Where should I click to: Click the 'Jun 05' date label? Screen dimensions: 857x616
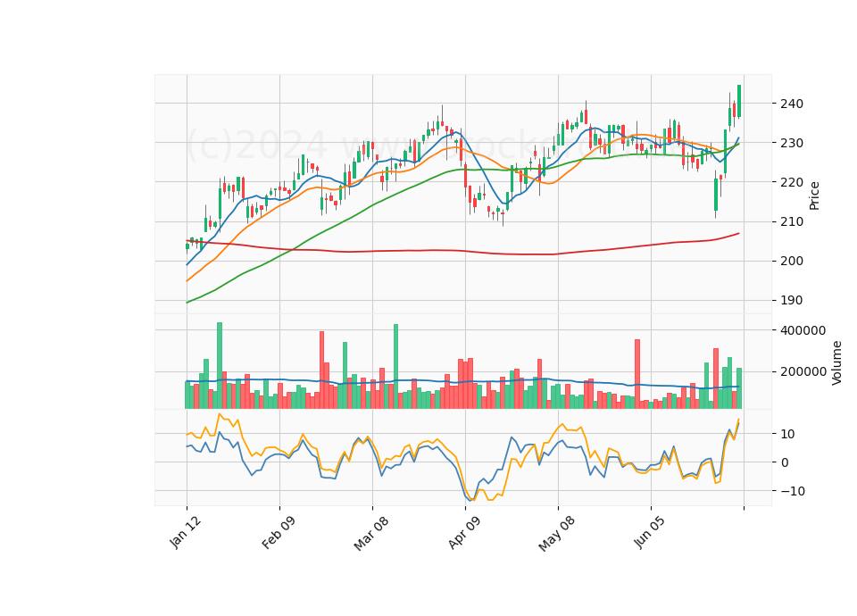pyautogui.click(x=650, y=532)
